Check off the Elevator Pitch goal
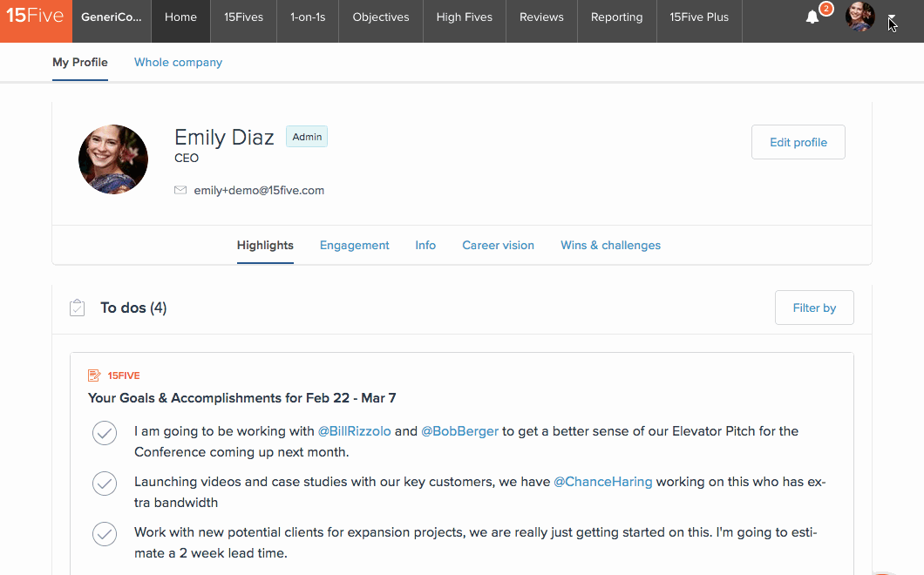Screen dimensions: 924x575 [105, 433]
